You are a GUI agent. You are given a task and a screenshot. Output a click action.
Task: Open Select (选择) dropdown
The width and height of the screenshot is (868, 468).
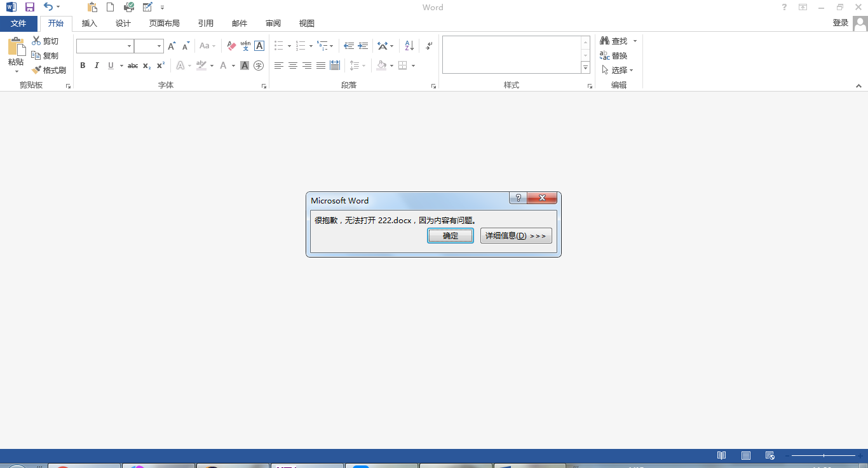[617, 70]
